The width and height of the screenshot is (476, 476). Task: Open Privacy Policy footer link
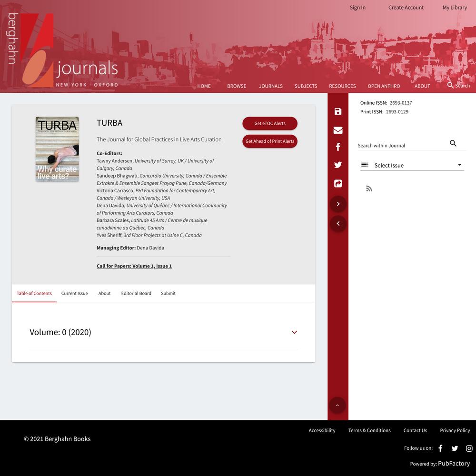[455, 430]
